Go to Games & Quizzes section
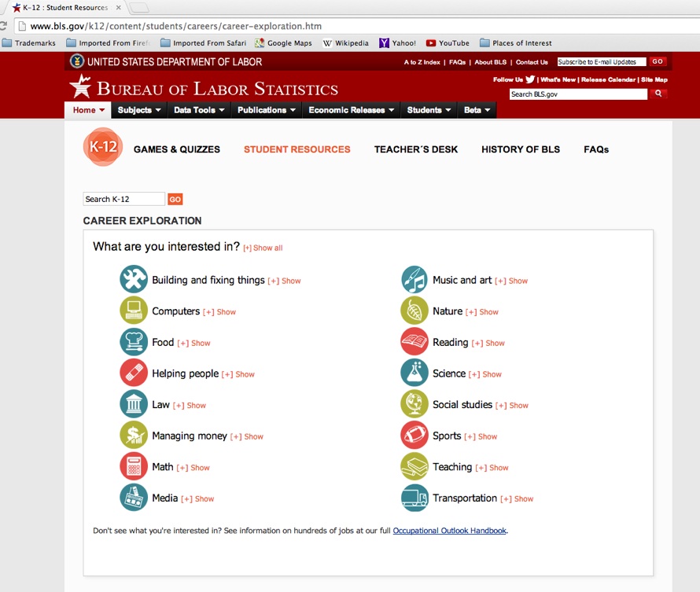This screenshot has width=700, height=592. point(177,149)
